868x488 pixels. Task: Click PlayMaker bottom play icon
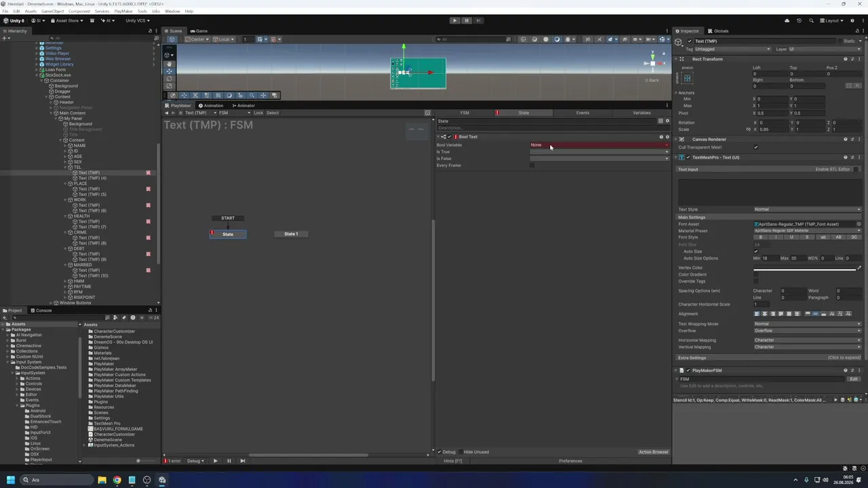(x=216, y=461)
